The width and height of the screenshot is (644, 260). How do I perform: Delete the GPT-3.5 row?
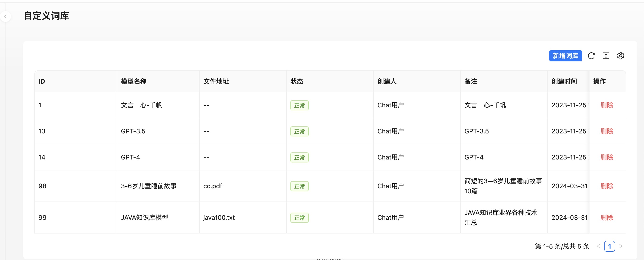[606, 131]
